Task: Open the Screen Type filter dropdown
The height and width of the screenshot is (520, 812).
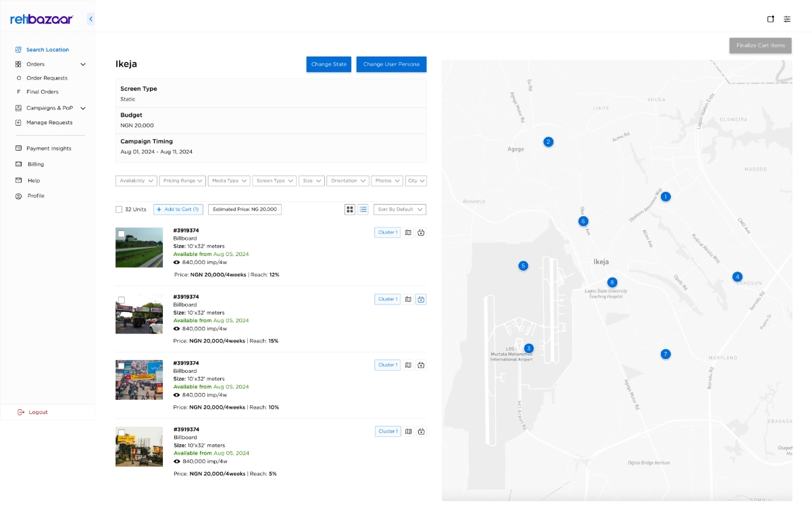Action: [275, 181]
